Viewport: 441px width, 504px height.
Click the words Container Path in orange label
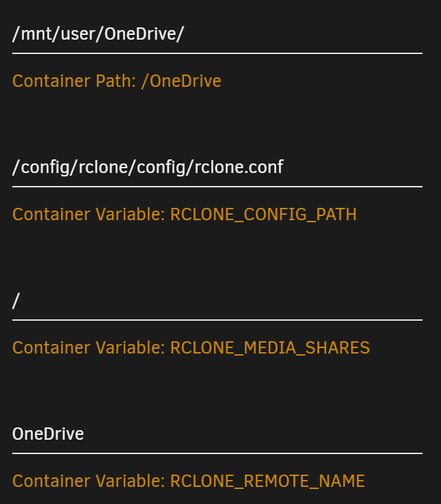(74, 81)
